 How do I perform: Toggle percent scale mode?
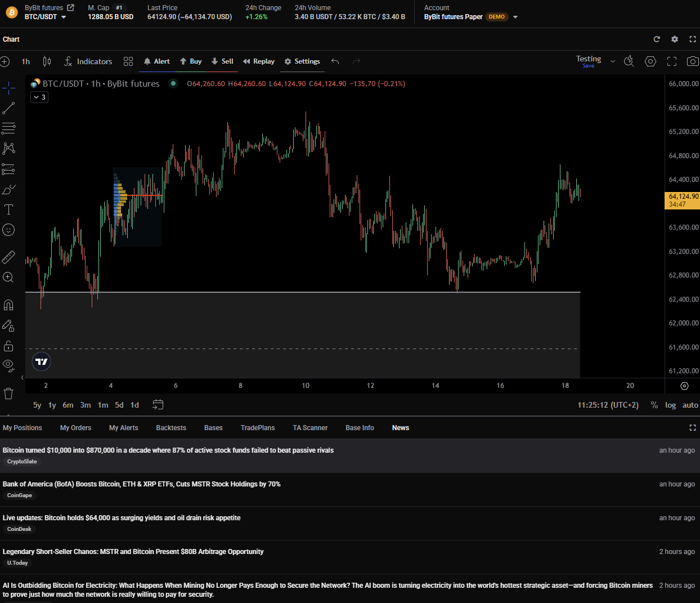654,405
